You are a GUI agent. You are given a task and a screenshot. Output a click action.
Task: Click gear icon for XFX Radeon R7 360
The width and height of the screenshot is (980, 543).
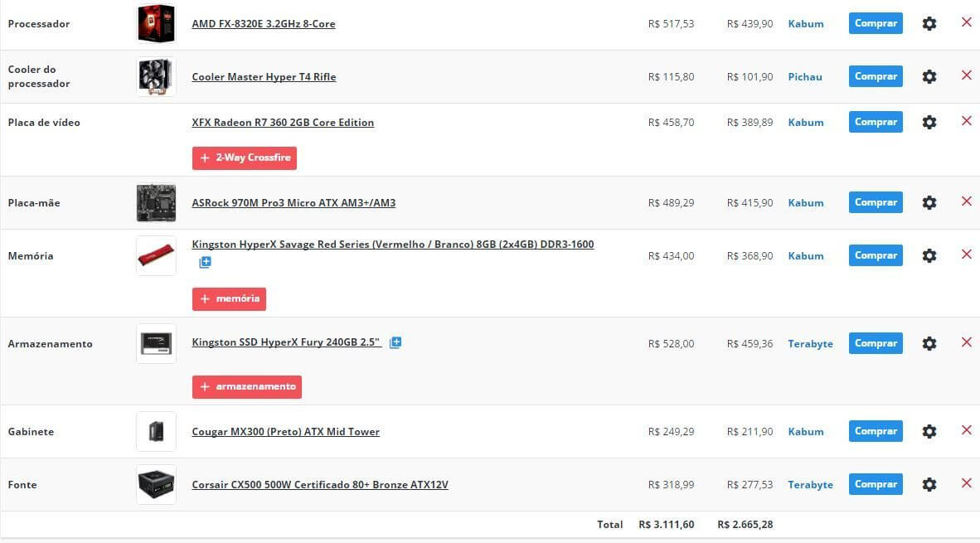click(x=929, y=122)
